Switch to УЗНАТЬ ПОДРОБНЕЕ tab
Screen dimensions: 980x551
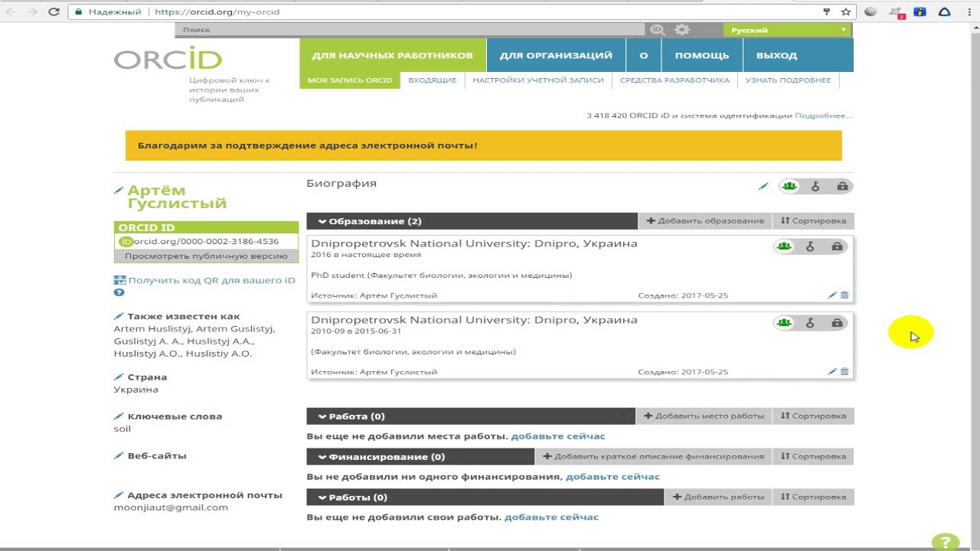(788, 80)
